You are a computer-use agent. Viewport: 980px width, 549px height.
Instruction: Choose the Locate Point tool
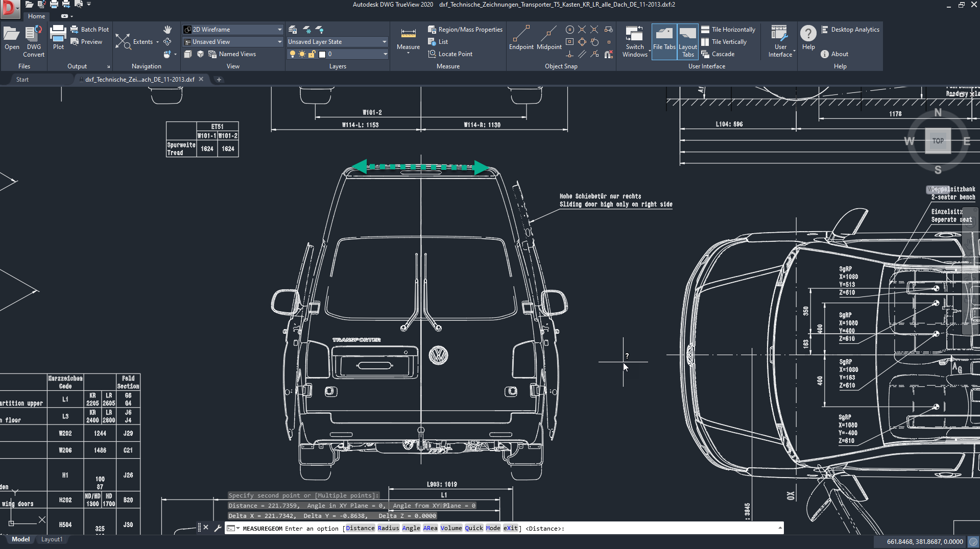point(450,54)
